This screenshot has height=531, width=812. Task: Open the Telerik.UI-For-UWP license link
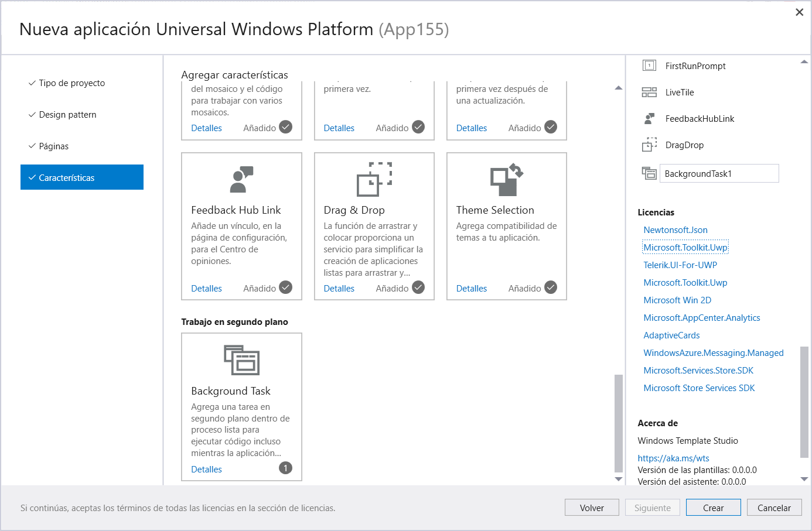click(680, 265)
